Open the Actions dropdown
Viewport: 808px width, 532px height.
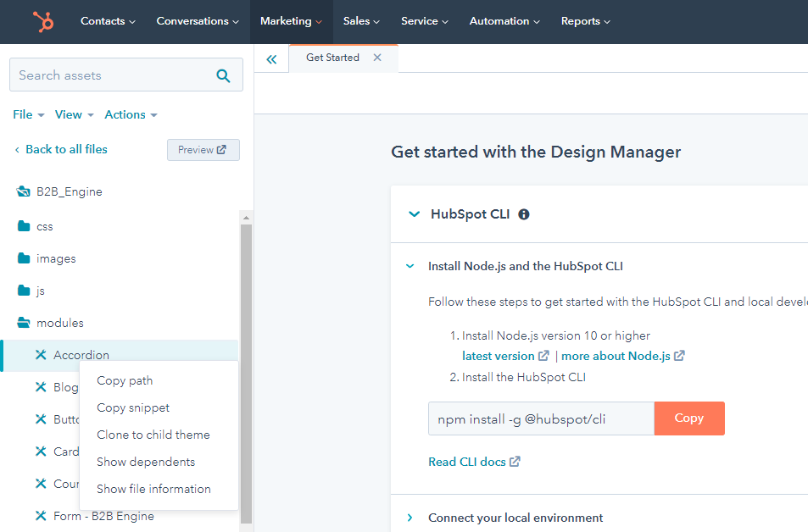click(131, 114)
